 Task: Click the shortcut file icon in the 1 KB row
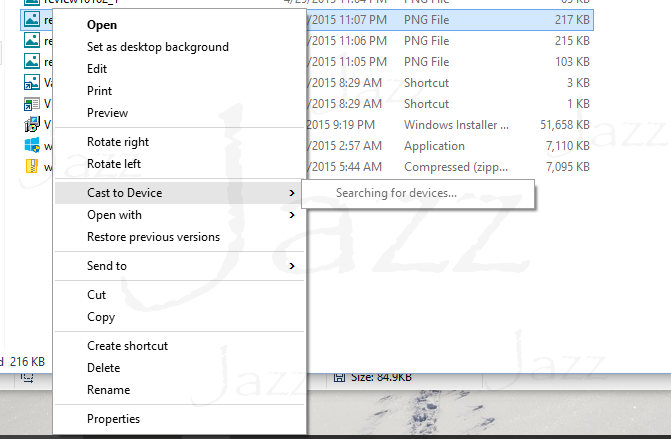[x=33, y=104]
